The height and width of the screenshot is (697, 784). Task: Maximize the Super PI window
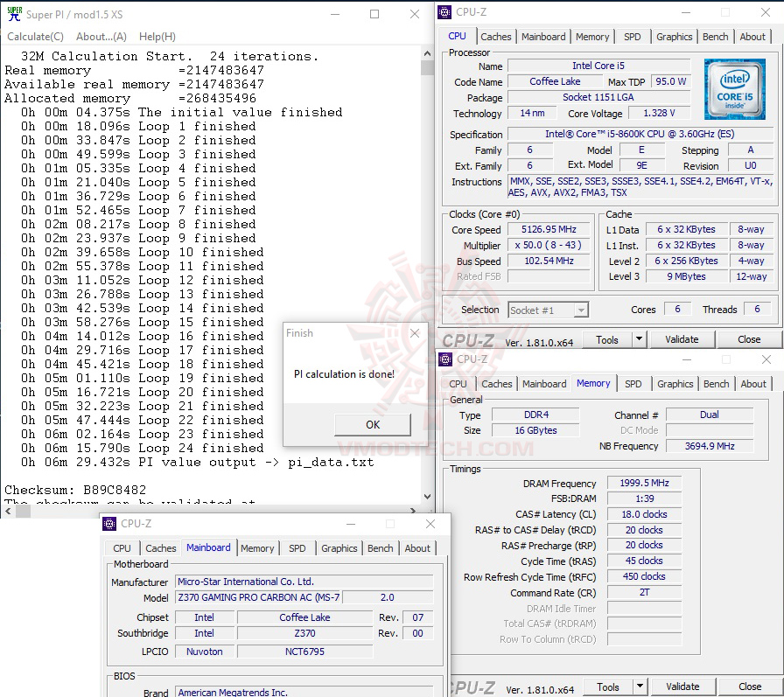[374, 14]
